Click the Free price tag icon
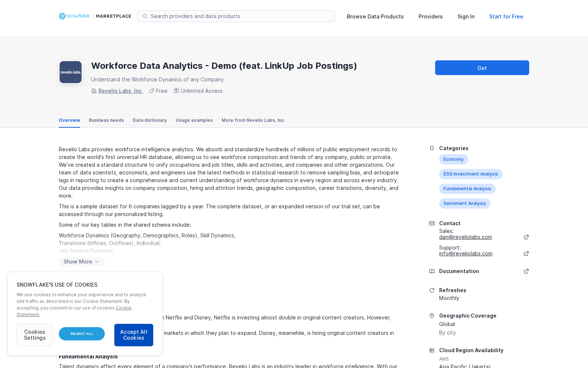The image size is (588, 368). point(151,91)
